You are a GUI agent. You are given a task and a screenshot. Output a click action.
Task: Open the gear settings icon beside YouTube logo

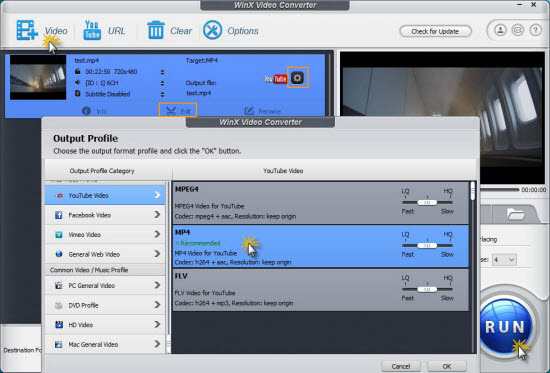pyautogui.click(x=297, y=78)
